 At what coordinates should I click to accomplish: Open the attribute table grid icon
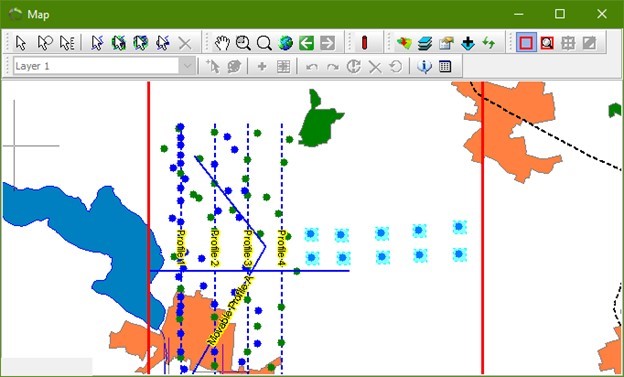[445, 66]
